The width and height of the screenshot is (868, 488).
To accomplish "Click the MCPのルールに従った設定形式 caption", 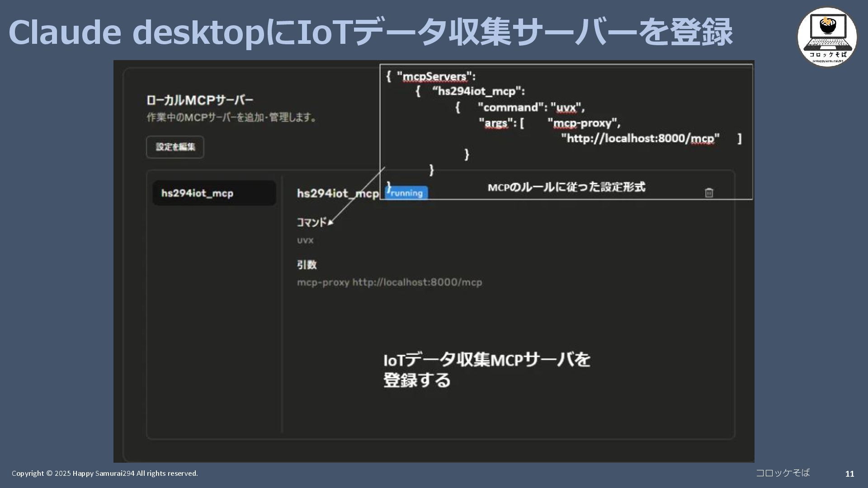I will pos(566,187).
